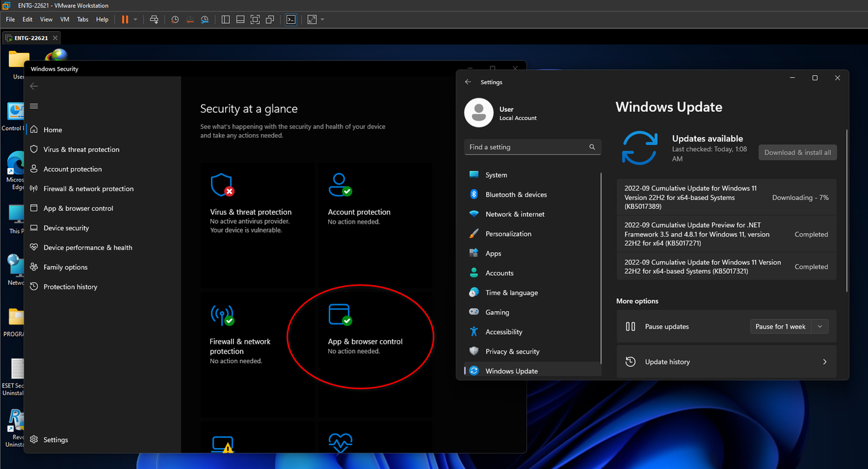Open the VM menu
Screen dimensions: 868x469
point(64,20)
